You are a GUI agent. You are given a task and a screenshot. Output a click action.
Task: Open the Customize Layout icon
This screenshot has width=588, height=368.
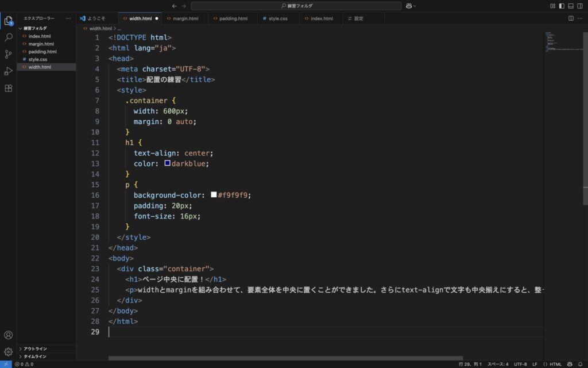pos(553,6)
